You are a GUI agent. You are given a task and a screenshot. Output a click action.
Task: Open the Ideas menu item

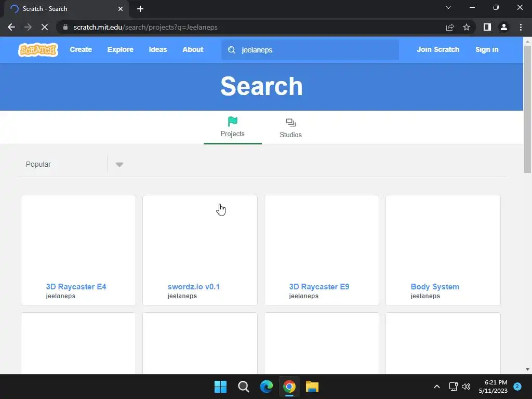pos(158,49)
